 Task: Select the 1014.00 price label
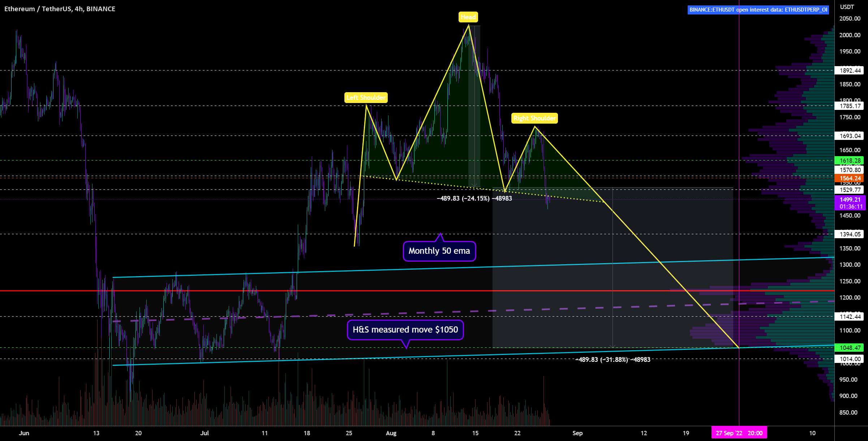(850, 359)
